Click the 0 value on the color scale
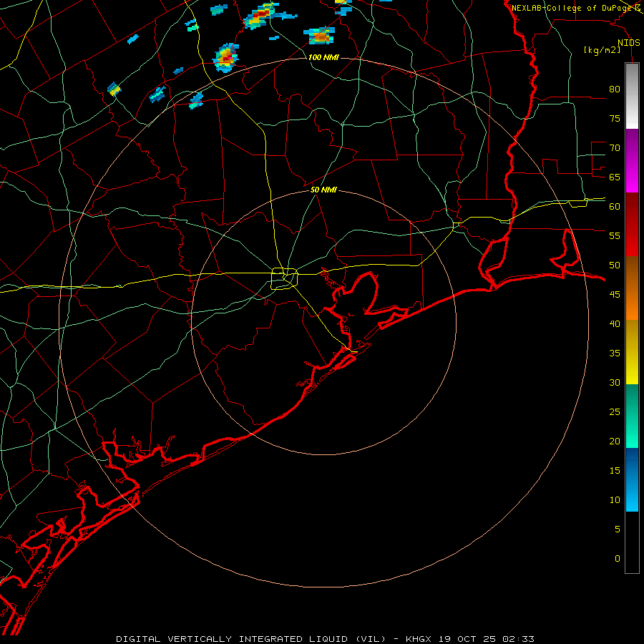The image size is (644, 644). (x=618, y=559)
